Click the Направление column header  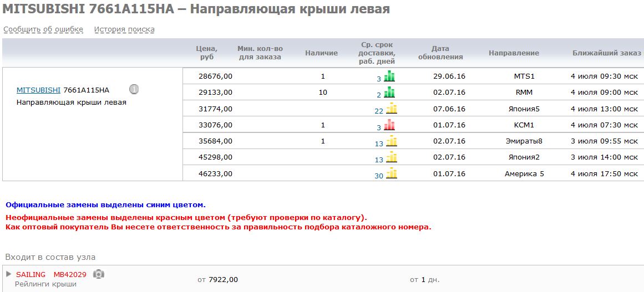(x=514, y=53)
